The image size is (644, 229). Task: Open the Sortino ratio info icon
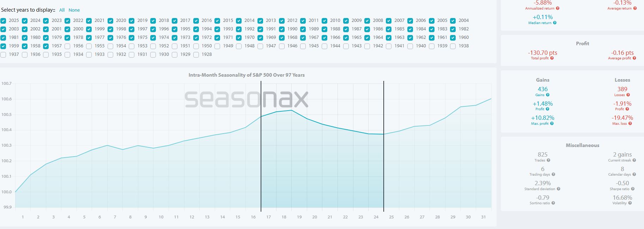point(553,203)
